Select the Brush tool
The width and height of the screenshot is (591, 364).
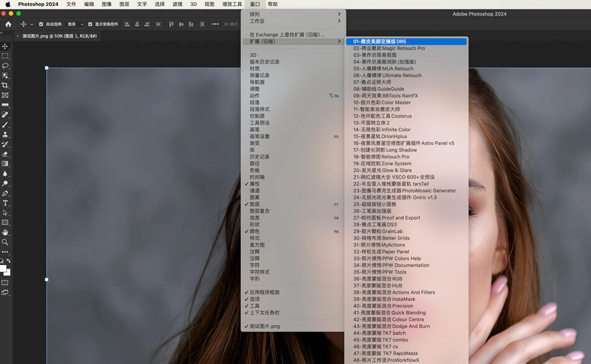pos(5,124)
